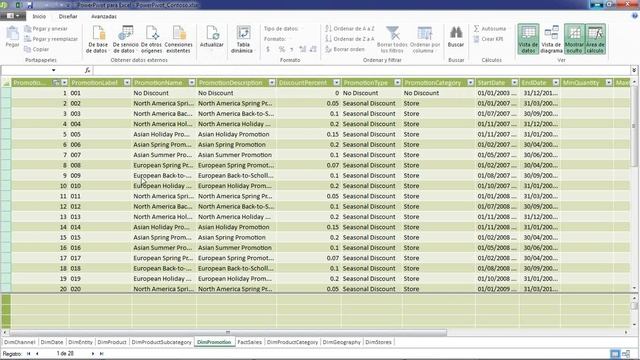Click Borrar todos los filtros
640x360 pixels.
[x=392, y=39]
